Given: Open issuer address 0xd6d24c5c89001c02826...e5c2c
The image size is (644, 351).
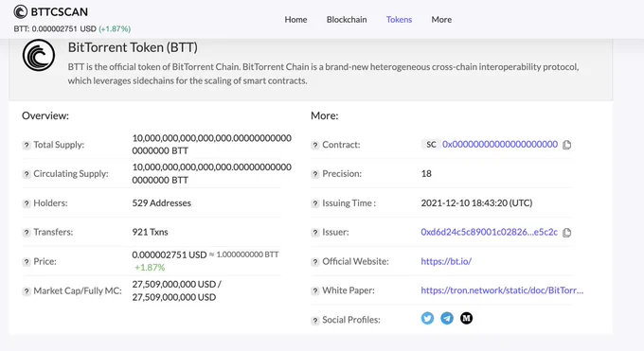Looking at the screenshot, I should [490, 232].
